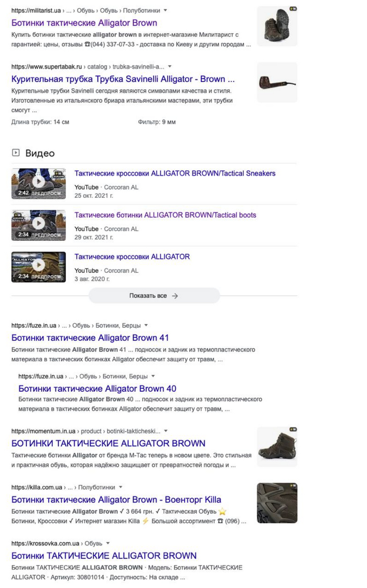Image resolution: width=367 pixels, height=588 pixels.
Task: Click the '25 окт. 2021 г.' video date
Action: [x=94, y=196]
